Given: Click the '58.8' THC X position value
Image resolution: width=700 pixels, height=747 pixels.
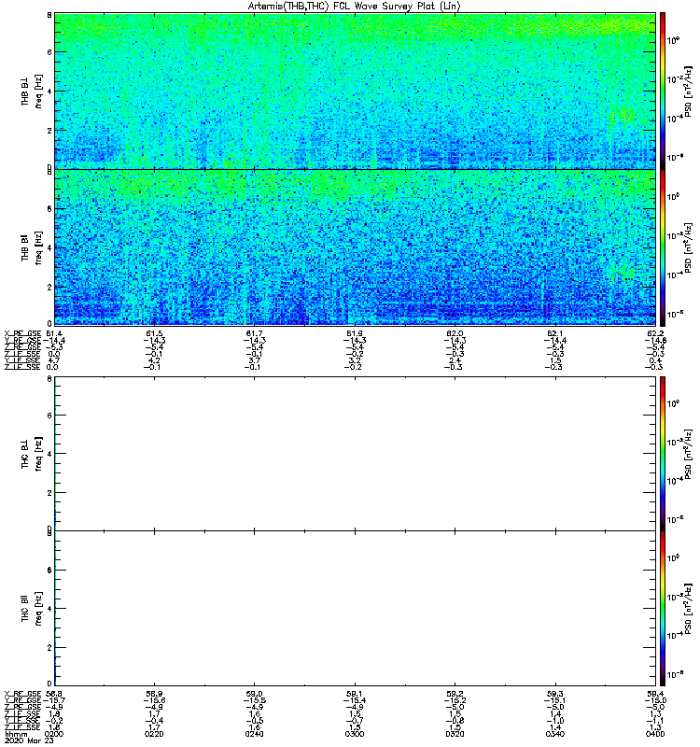Looking at the screenshot, I should coord(55,694).
